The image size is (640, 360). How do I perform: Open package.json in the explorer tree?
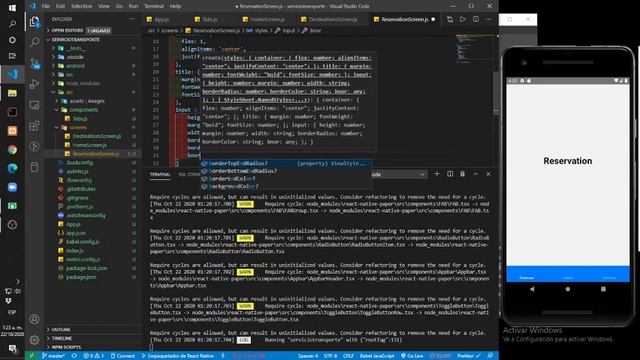pos(81,277)
